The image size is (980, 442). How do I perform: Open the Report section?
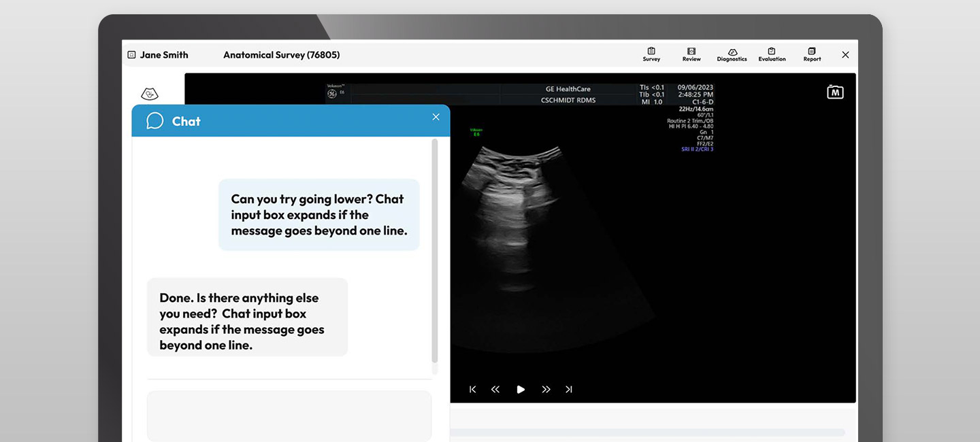coord(812,54)
